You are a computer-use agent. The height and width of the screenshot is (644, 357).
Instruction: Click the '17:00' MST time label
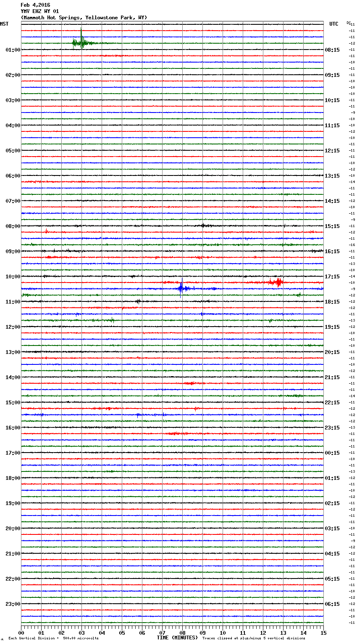point(13,453)
